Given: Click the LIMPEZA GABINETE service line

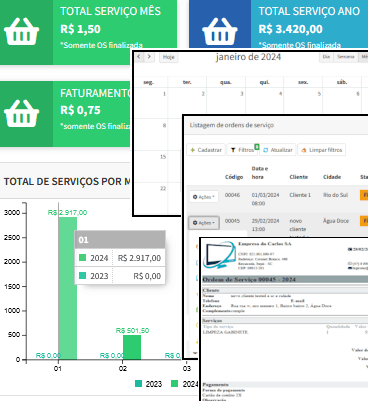Looking at the screenshot, I should pyautogui.click(x=225, y=332).
